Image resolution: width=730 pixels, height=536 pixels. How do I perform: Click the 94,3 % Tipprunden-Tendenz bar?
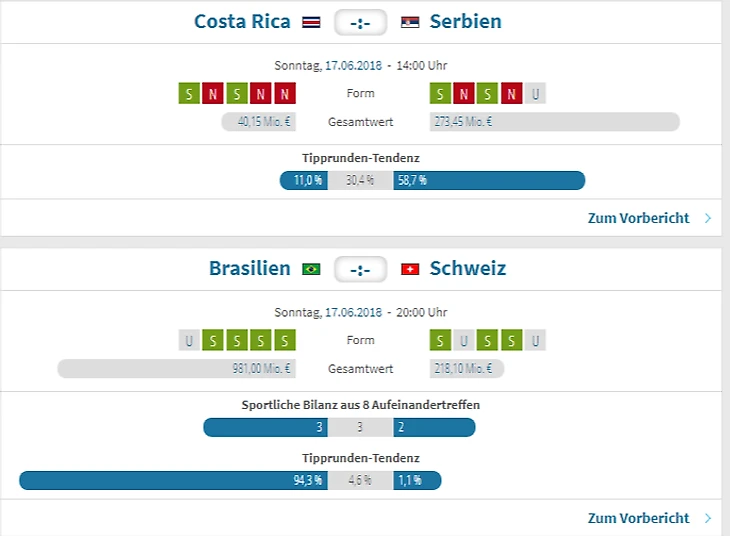coord(172,480)
